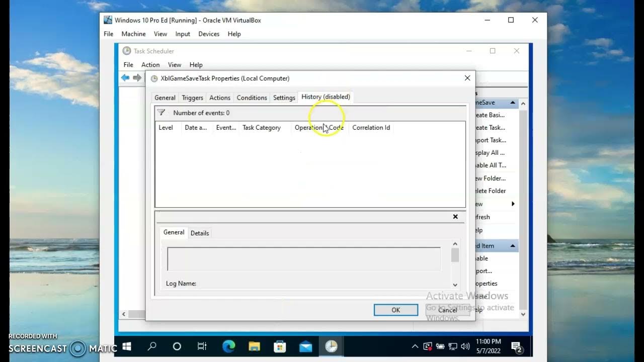Switch to the Settings tab
Viewport: 644px width, 362px height.
(284, 98)
